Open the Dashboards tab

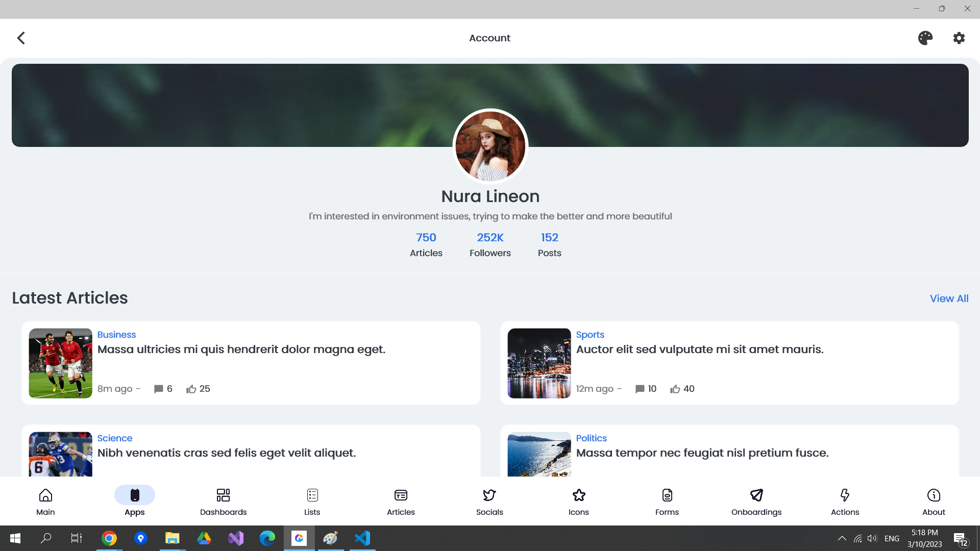(x=223, y=501)
